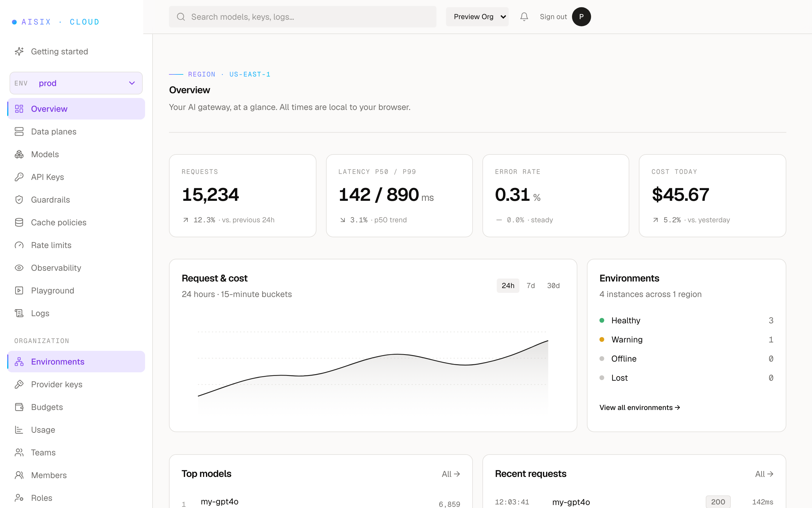Open Guardrails in the sidebar
The image size is (812, 508).
point(76,200)
